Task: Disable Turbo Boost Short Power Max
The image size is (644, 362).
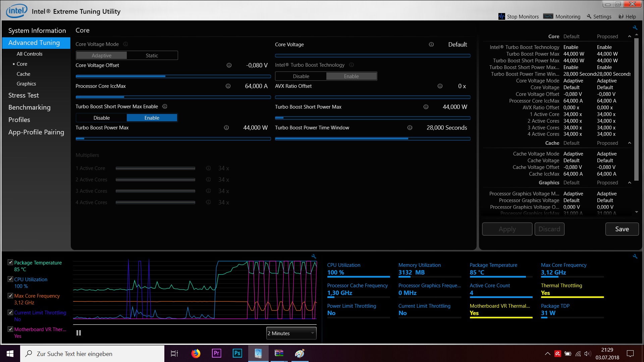Action: (102, 118)
